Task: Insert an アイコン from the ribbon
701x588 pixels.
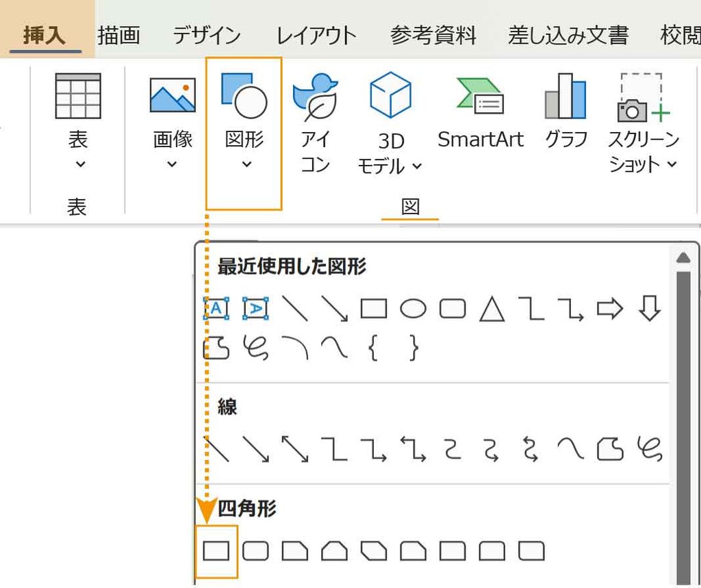Action: [x=315, y=123]
